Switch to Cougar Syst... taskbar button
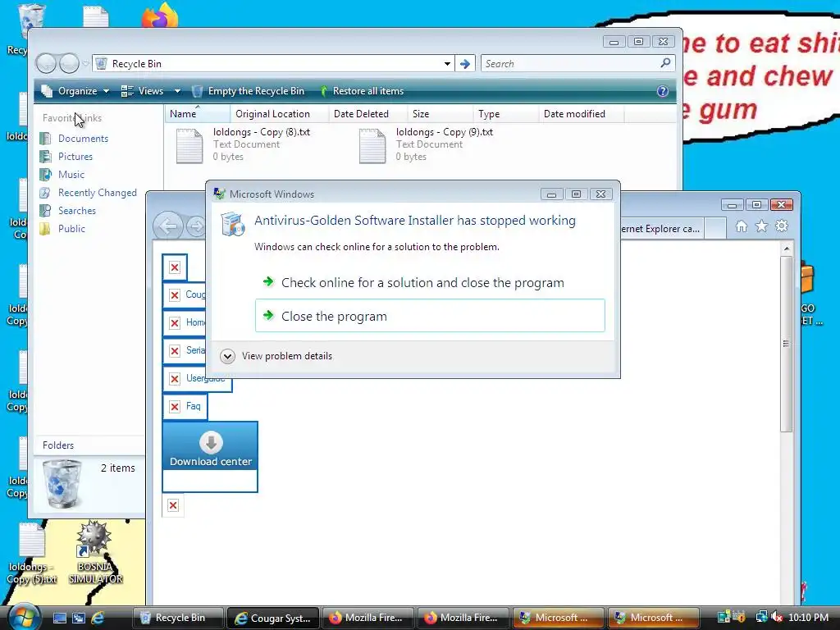 pyautogui.click(x=272, y=618)
